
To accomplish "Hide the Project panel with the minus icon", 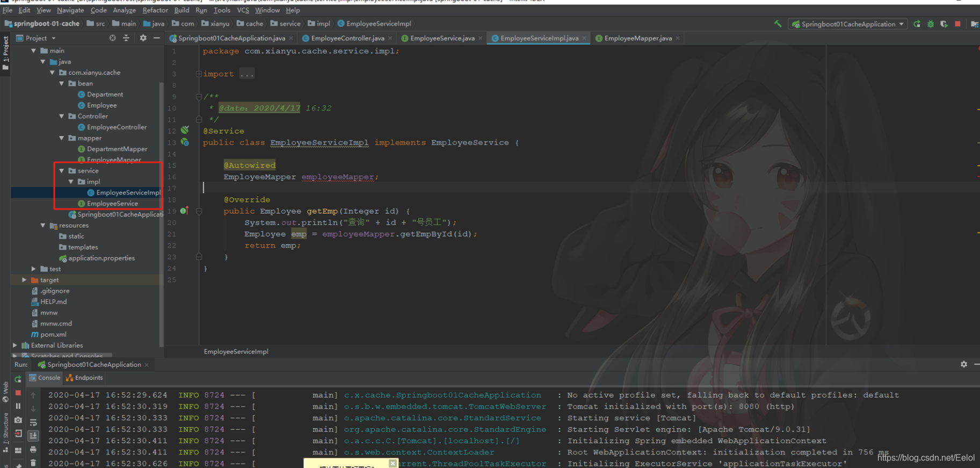I will (157, 38).
